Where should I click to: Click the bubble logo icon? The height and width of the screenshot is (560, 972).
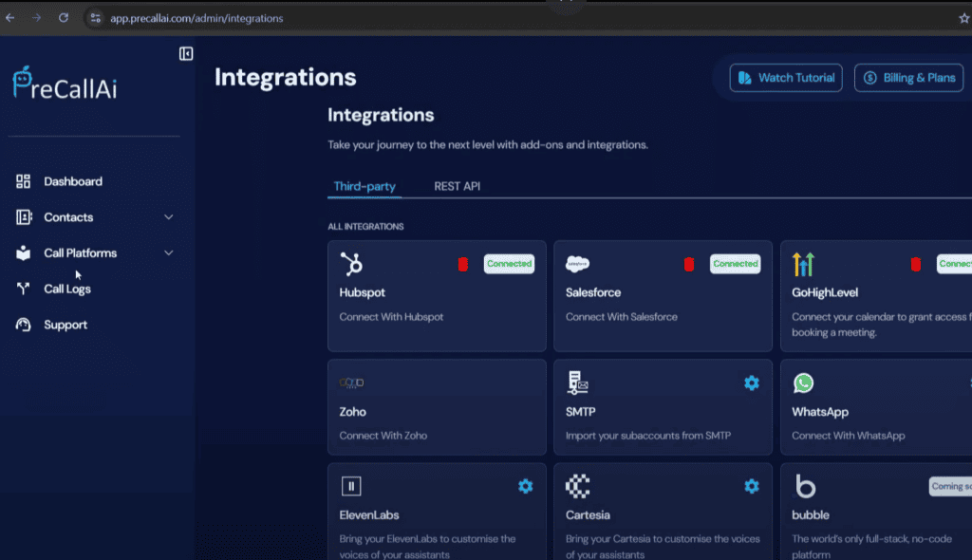point(805,486)
